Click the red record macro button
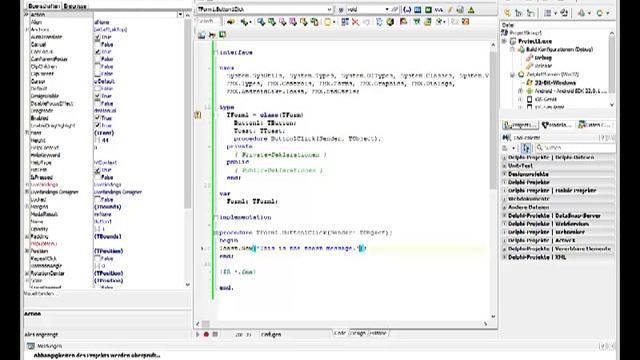640x360 pixels. pos(206,334)
